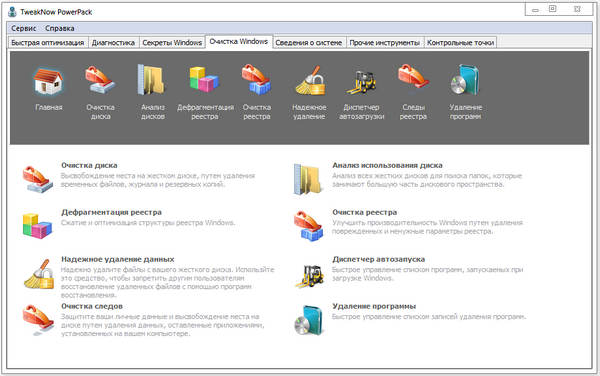
Task: Switch to the Сведения о системе tab
Action: (x=309, y=42)
